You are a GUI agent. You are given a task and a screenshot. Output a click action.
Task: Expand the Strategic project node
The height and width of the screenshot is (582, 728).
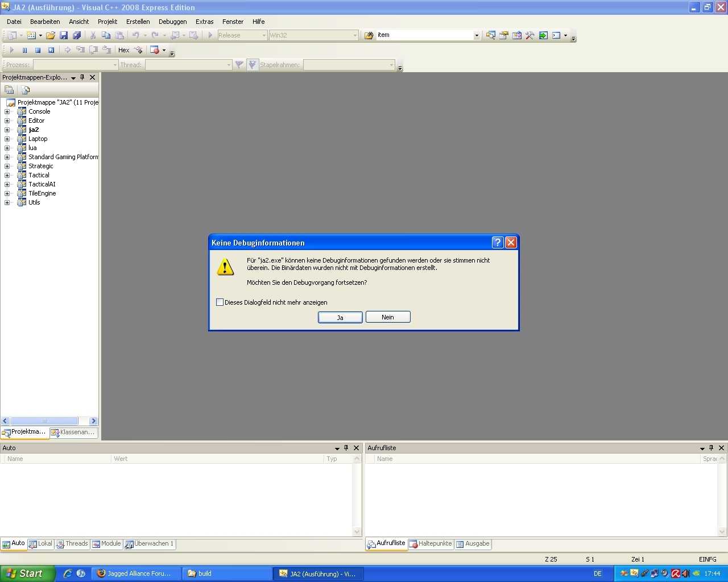(7, 166)
